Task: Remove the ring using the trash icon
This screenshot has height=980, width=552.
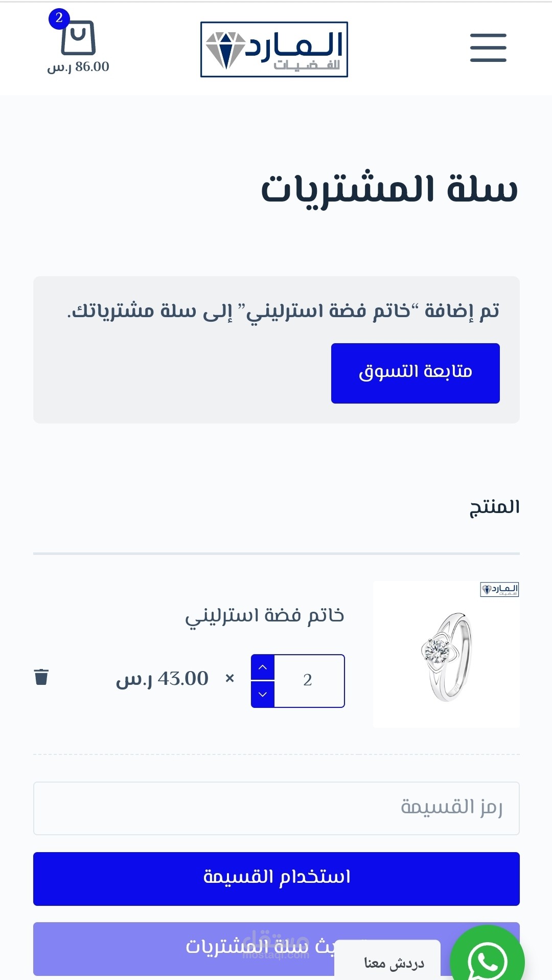Action: click(x=41, y=677)
